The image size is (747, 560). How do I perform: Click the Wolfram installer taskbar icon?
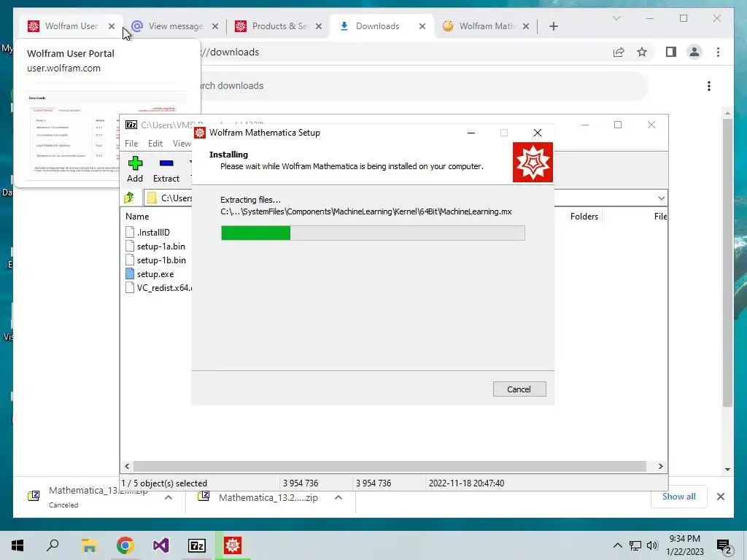tap(233, 545)
